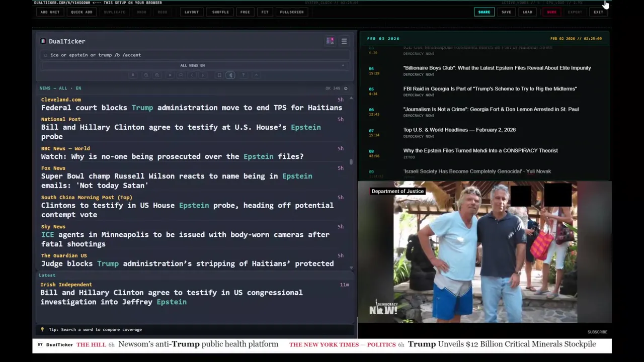This screenshot has height=362, width=644.
Task: Toggle the highlighted pin icon
Action: 230,75
